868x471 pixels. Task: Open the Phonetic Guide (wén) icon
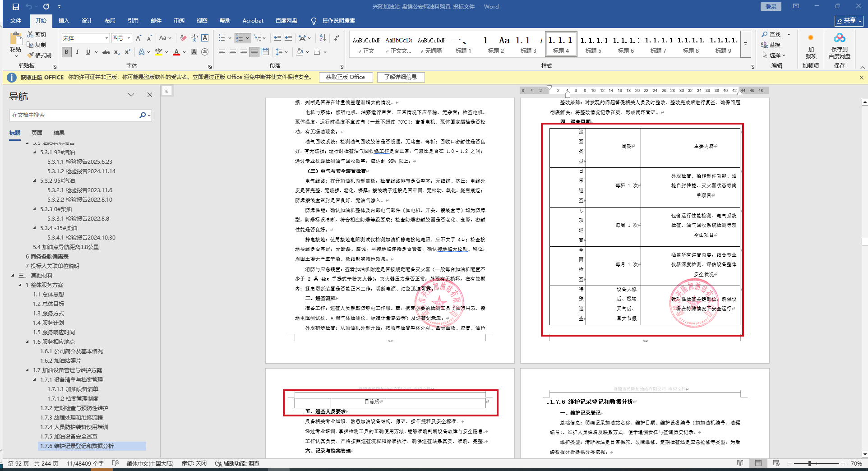194,38
